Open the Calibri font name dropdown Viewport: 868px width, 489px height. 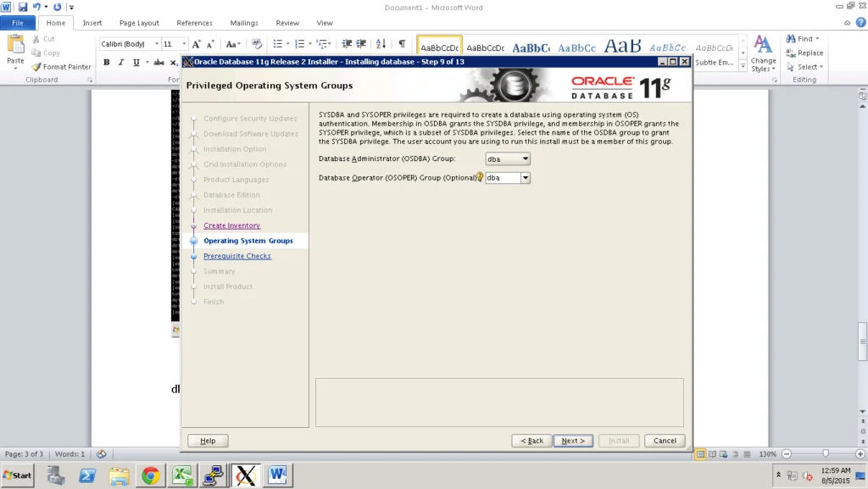tap(157, 44)
